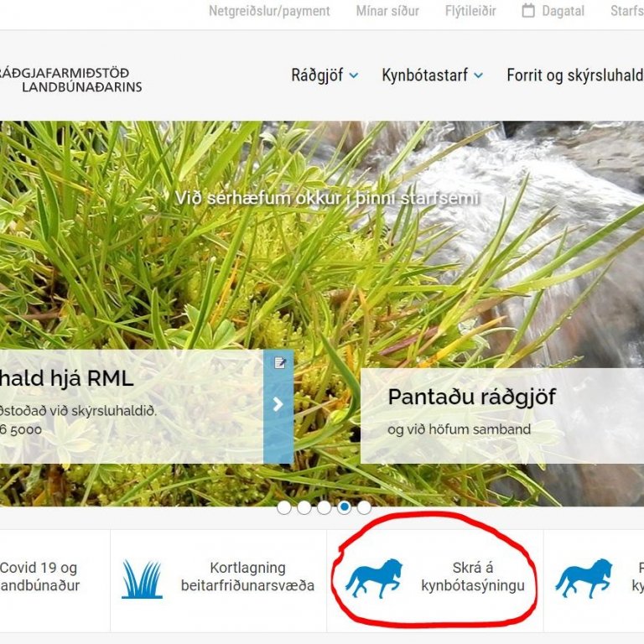Select the third slideshow dot
644x644 pixels.
click(324, 507)
